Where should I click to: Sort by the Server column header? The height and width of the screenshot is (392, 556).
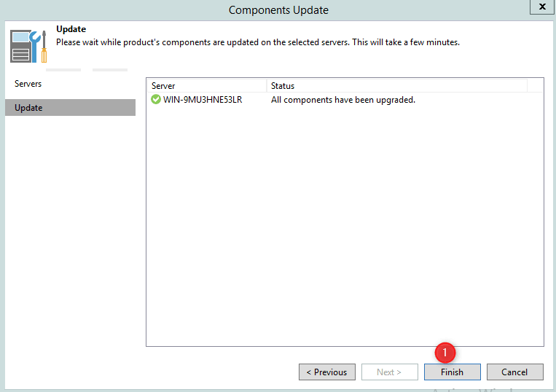click(x=205, y=86)
